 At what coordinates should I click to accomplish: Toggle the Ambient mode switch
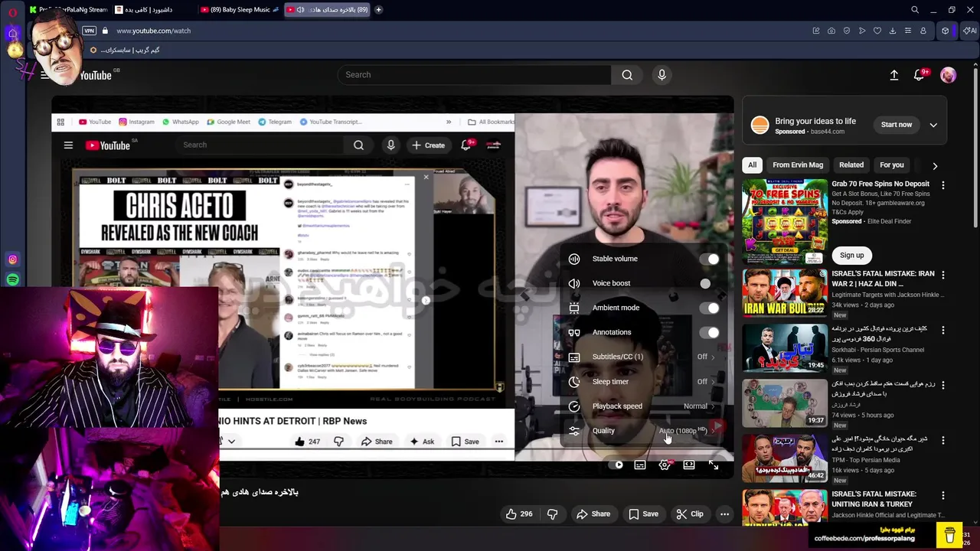coord(709,308)
